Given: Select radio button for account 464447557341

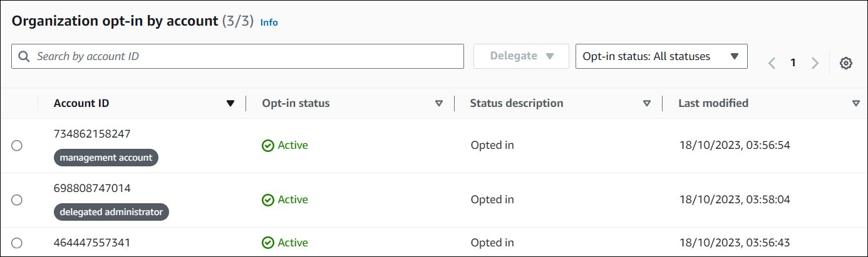Looking at the screenshot, I should pyautogui.click(x=17, y=243).
